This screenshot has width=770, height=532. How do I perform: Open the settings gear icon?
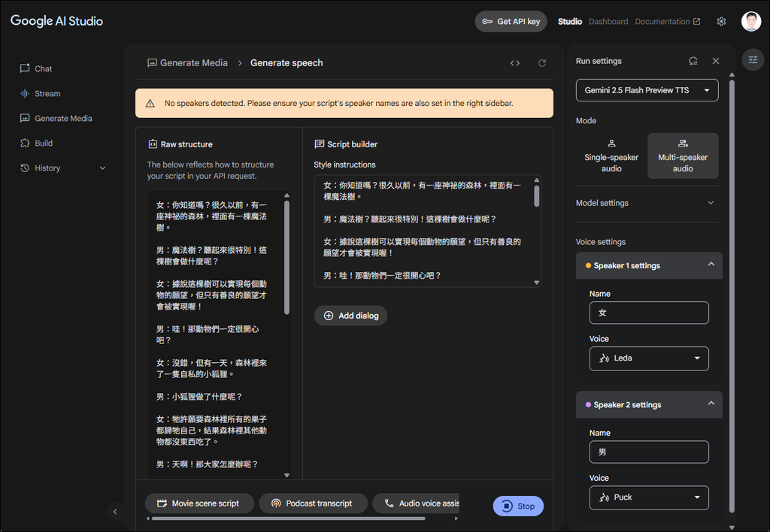[x=721, y=22]
